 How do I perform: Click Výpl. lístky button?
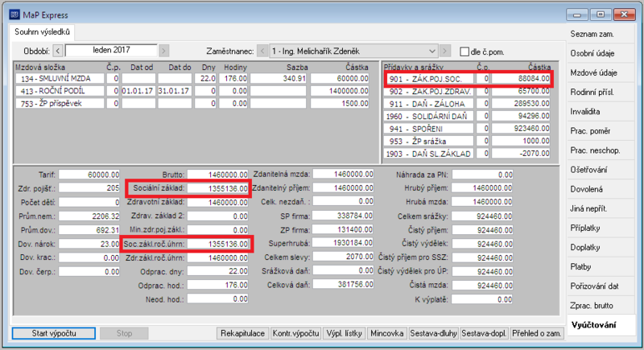345,333
